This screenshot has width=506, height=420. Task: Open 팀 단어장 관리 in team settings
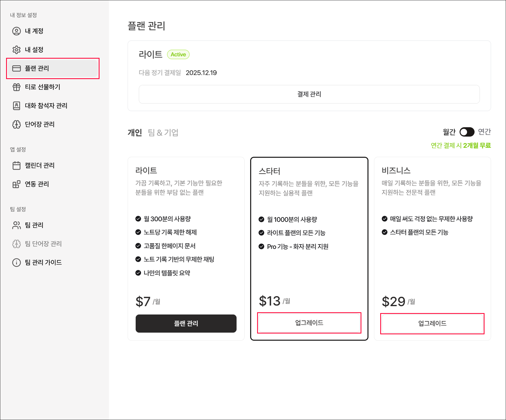pos(43,244)
